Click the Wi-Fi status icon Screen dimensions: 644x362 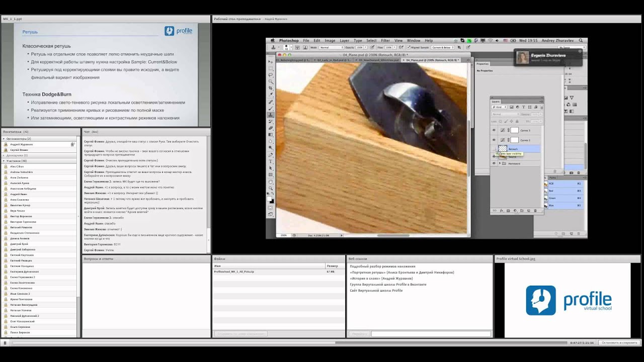tap(490, 40)
